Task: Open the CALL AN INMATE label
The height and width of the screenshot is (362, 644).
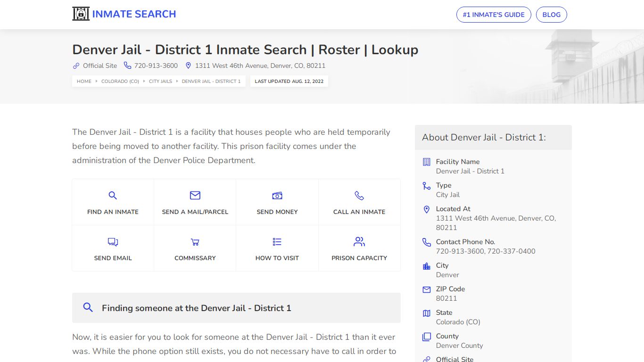Action: pyautogui.click(x=359, y=212)
